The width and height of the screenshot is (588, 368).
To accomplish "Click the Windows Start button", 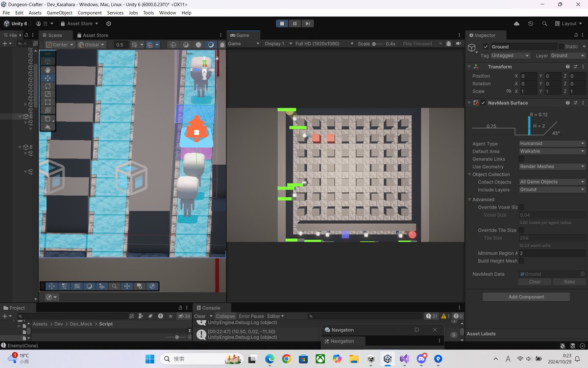I will [149, 359].
